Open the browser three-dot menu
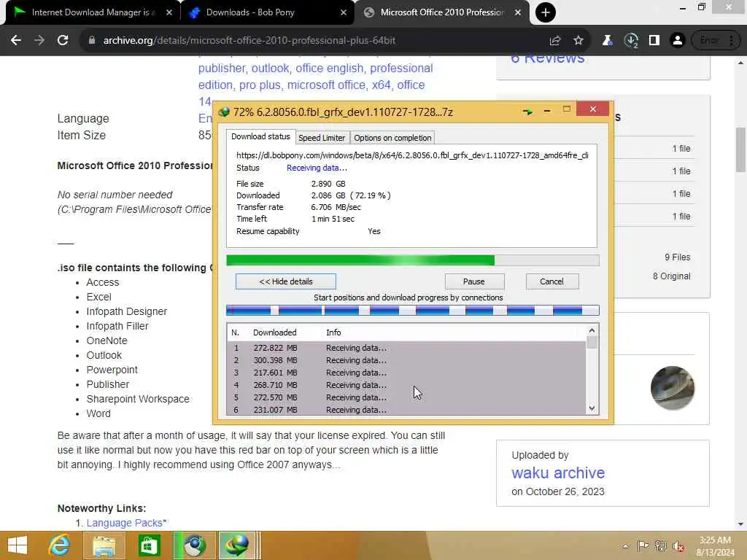 (x=731, y=41)
